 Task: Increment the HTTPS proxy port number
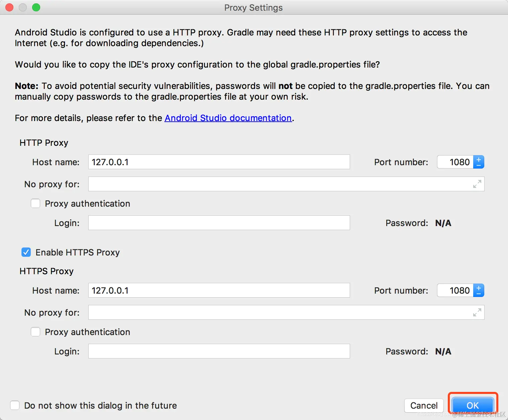[x=478, y=288]
